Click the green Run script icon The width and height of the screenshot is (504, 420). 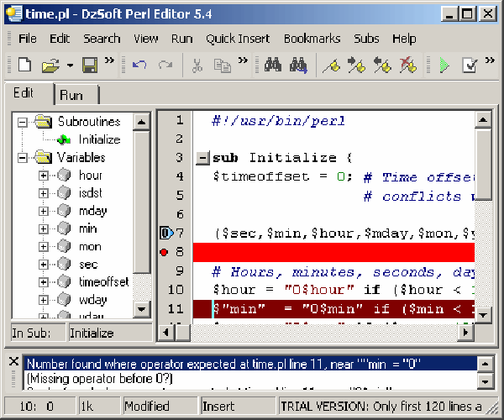coord(444,65)
